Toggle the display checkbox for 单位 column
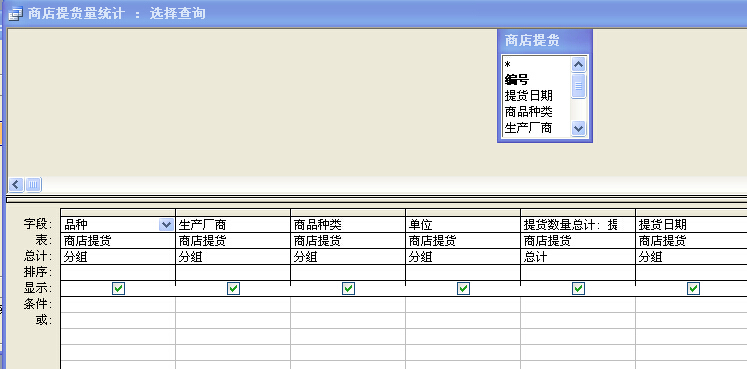The image size is (747, 369). click(463, 289)
